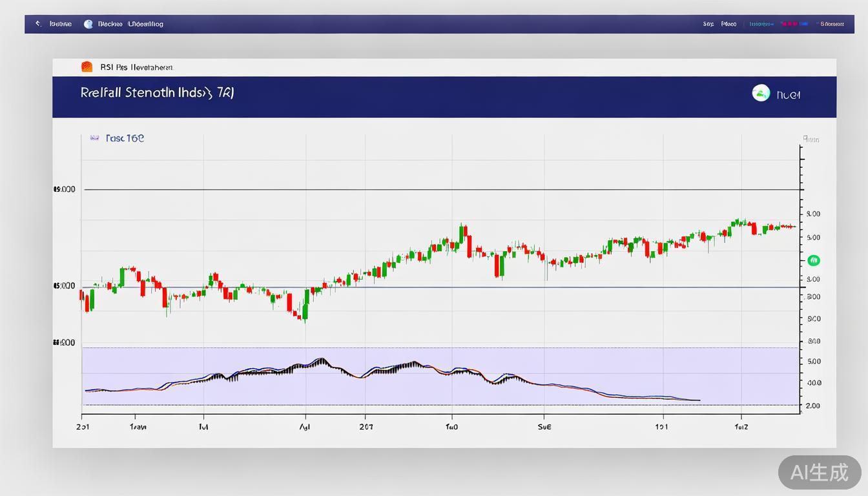This screenshot has height=496, width=868.
Task: Click the green price marker on right axis
Action: pos(813,260)
